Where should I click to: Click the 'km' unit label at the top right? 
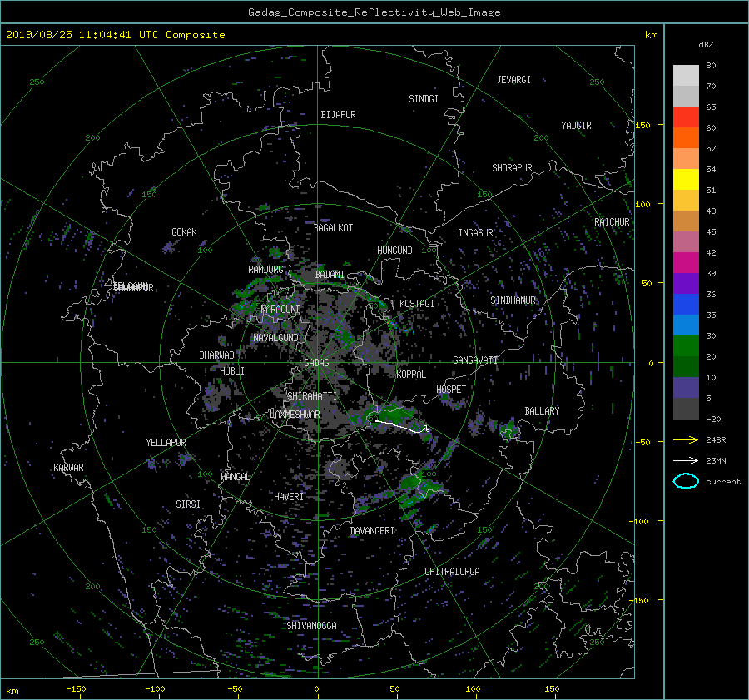tap(651, 35)
